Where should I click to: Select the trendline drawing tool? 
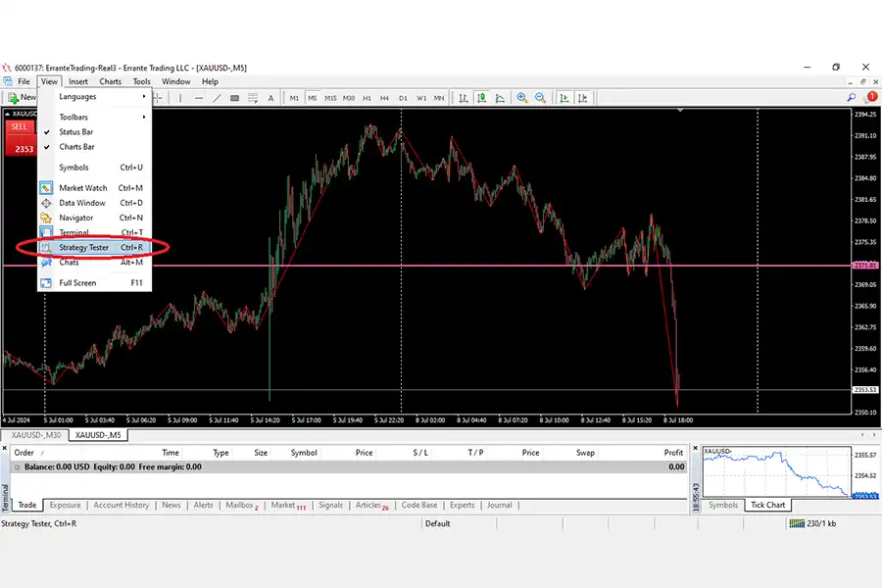(x=217, y=98)
